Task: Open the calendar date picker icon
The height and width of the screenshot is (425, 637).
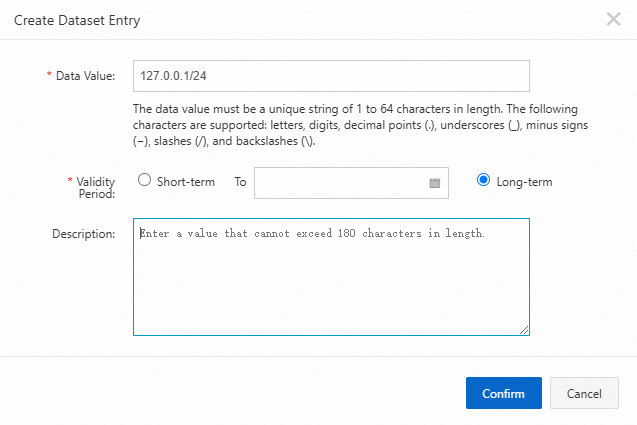Action: click(435, 183)
